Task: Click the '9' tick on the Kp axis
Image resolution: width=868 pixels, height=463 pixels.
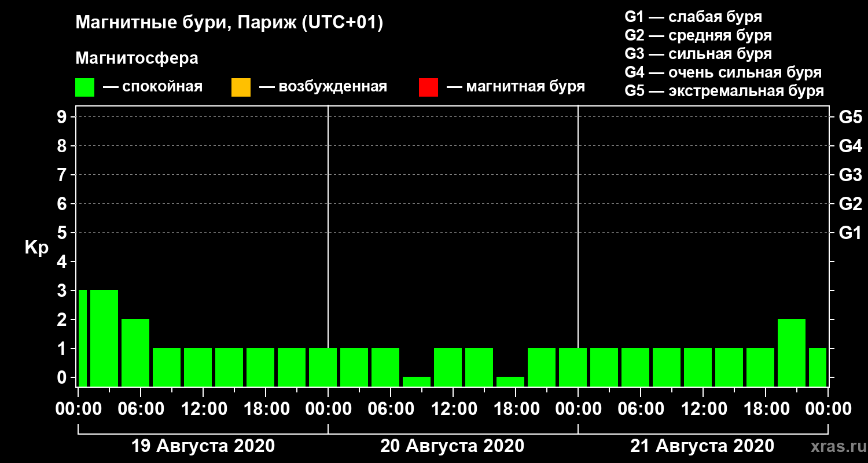Action: (62, 117)
